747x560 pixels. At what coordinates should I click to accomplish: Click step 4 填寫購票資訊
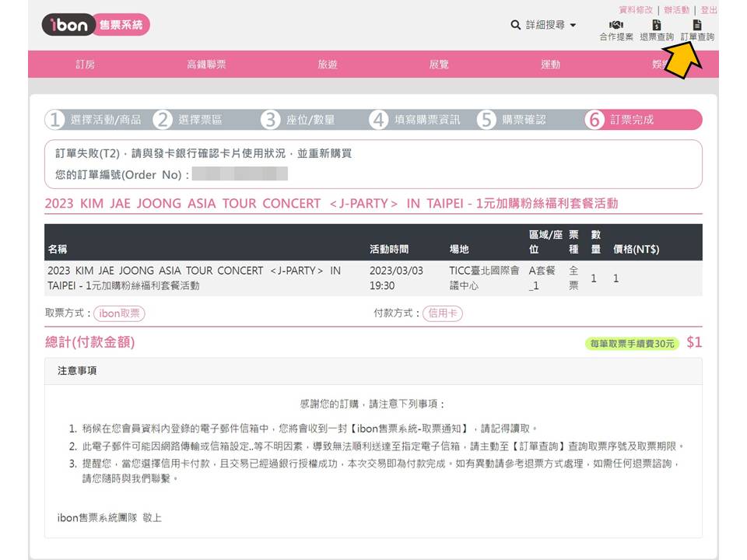(415, 120)
